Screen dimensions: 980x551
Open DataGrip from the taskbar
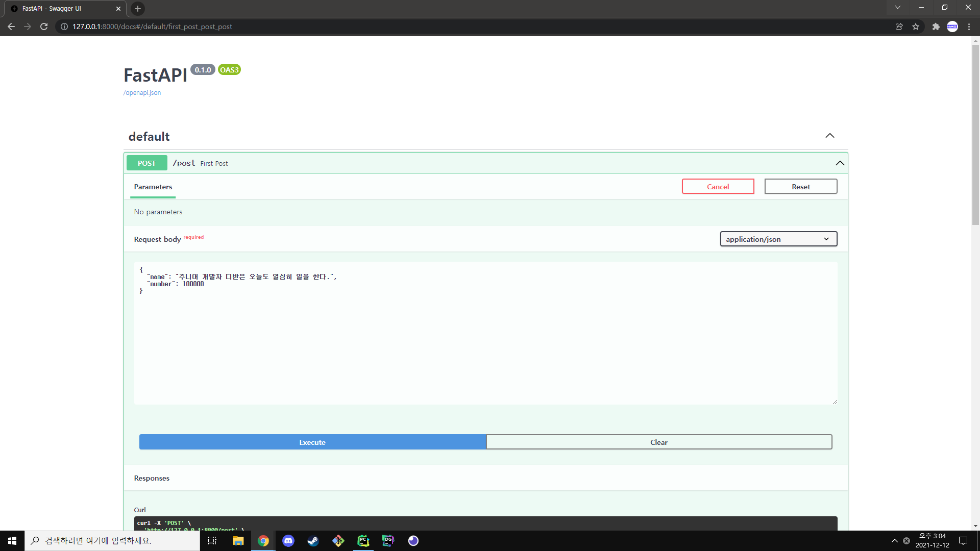388,541
